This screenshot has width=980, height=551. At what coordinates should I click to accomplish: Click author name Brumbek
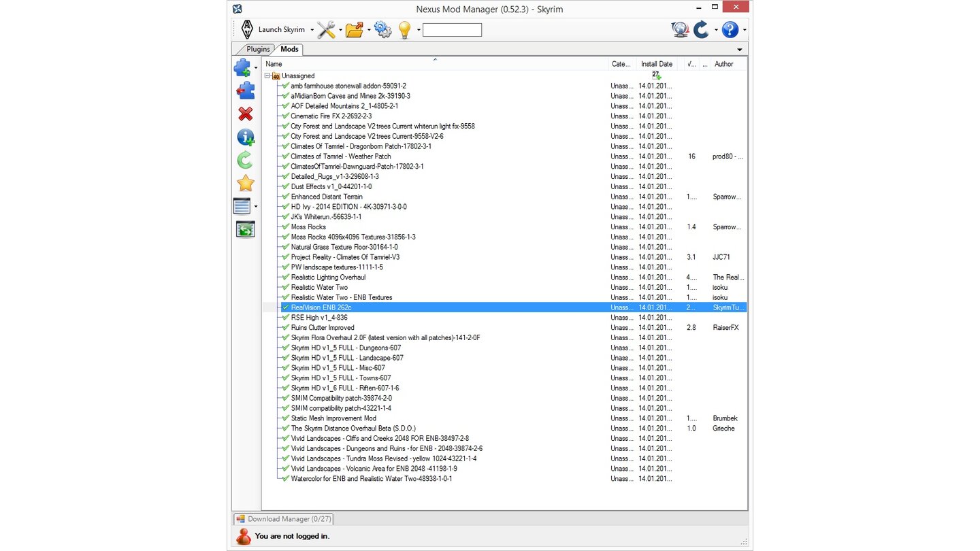[725, 418]
